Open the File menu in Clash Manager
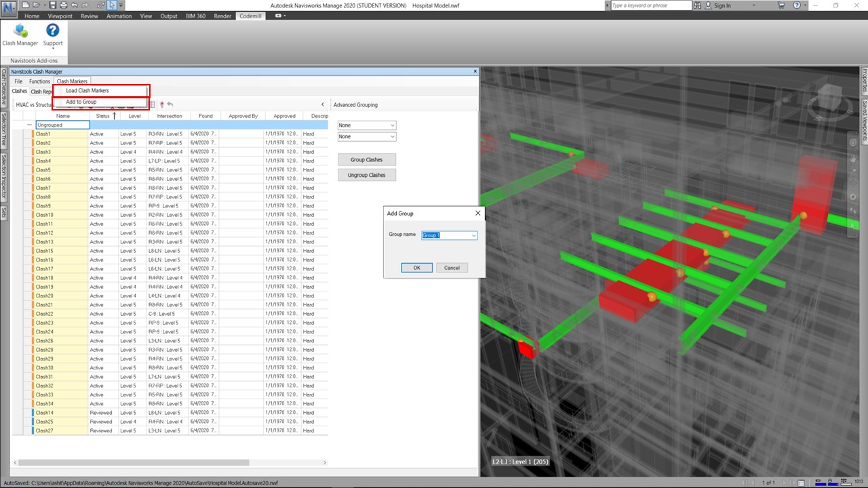This screenshot has width=868, height=488. [x=18, y=81]
